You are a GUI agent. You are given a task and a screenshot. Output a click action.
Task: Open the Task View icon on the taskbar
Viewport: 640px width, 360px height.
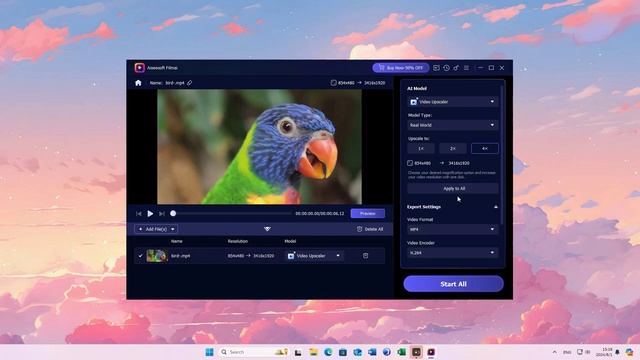point(298,352)
